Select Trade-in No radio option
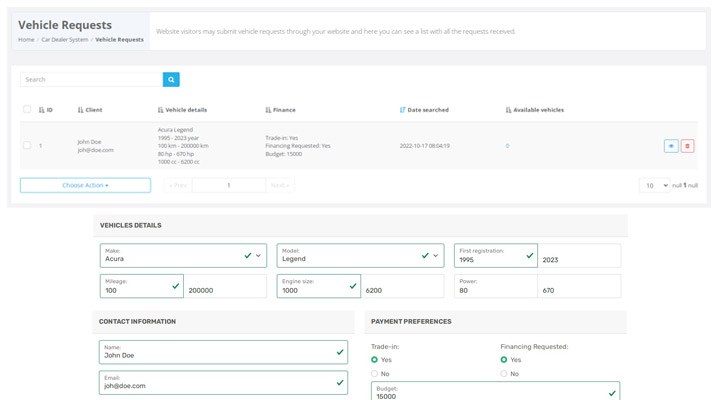 point(375,373)
